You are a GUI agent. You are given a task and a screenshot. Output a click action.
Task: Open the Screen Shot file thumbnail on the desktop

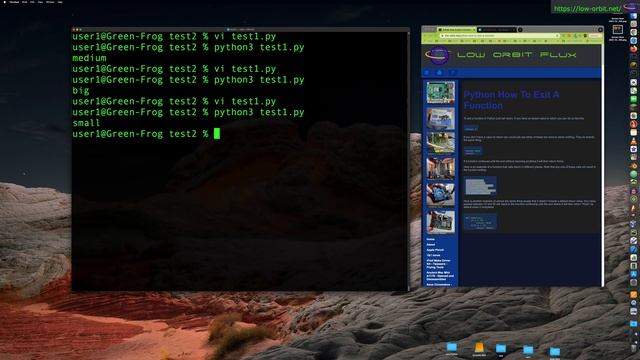(x=617, y=29)
